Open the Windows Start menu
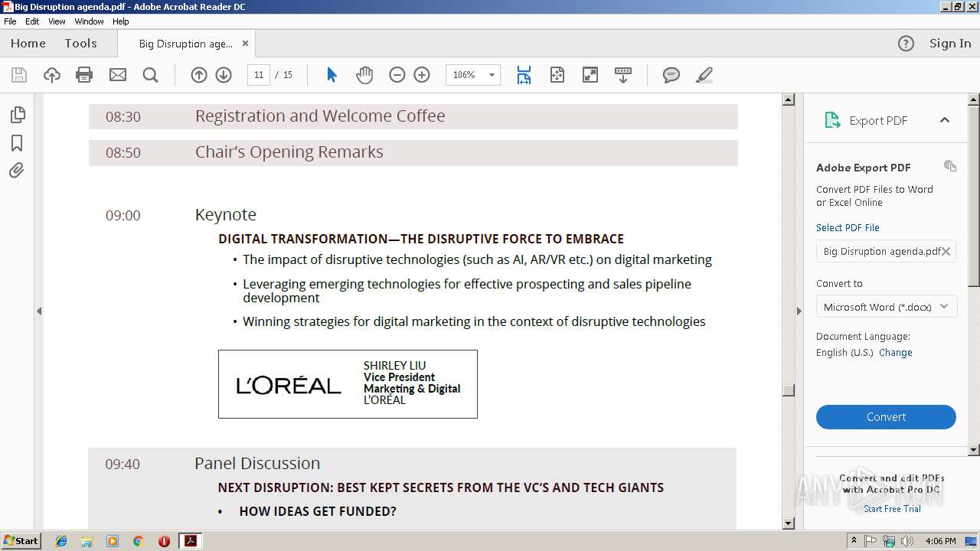The height and width of the screenshot is (551, 980). click(x=21, y=540)
